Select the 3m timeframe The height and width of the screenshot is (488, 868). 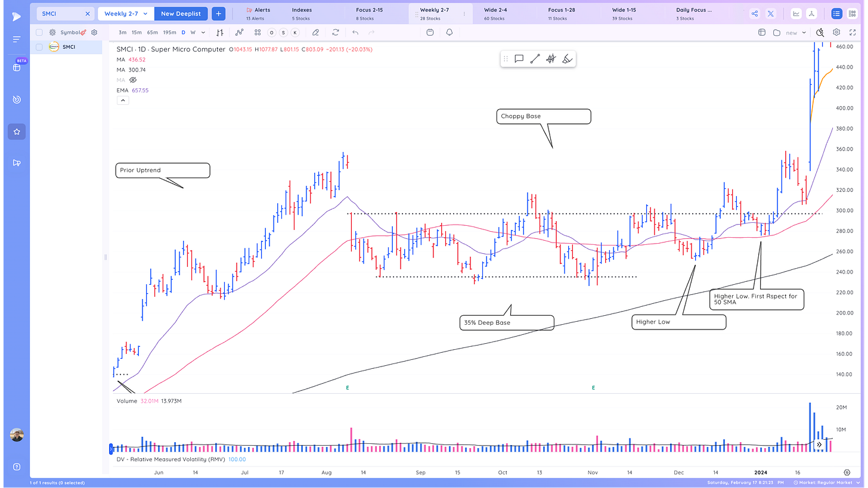pyautogui.click(x=122, y=33)
